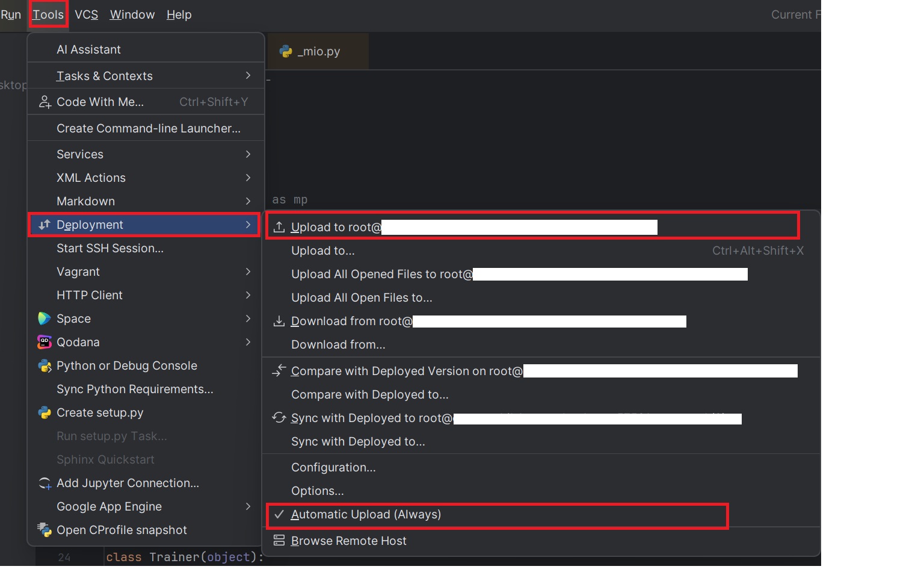Expand the Markdown submenu arrow
The image size is (924, 578).
tap(248, 202)
